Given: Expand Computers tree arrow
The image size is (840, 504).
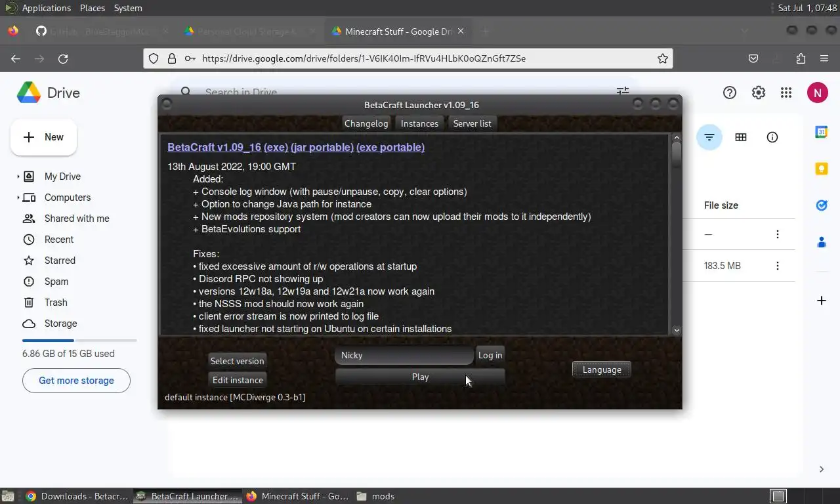Looking at the screenshot, I should coord(18,198).
